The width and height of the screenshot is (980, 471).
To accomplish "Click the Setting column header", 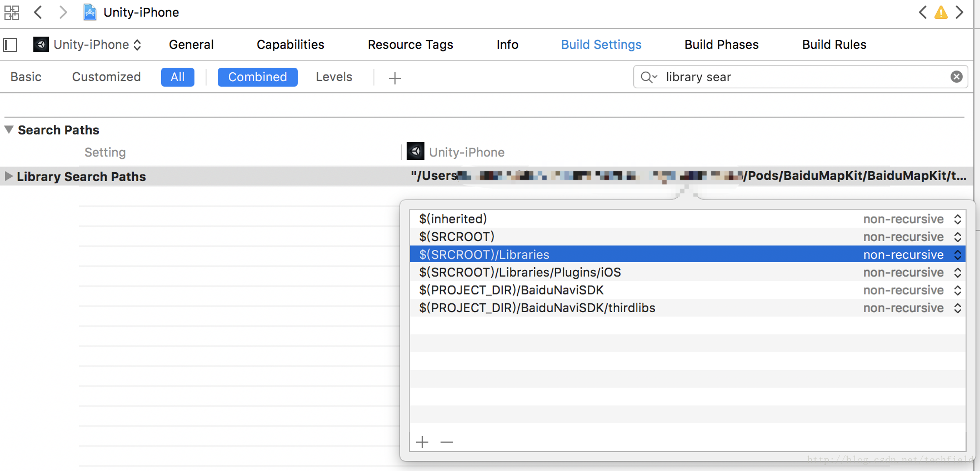I will pos(105,152).
